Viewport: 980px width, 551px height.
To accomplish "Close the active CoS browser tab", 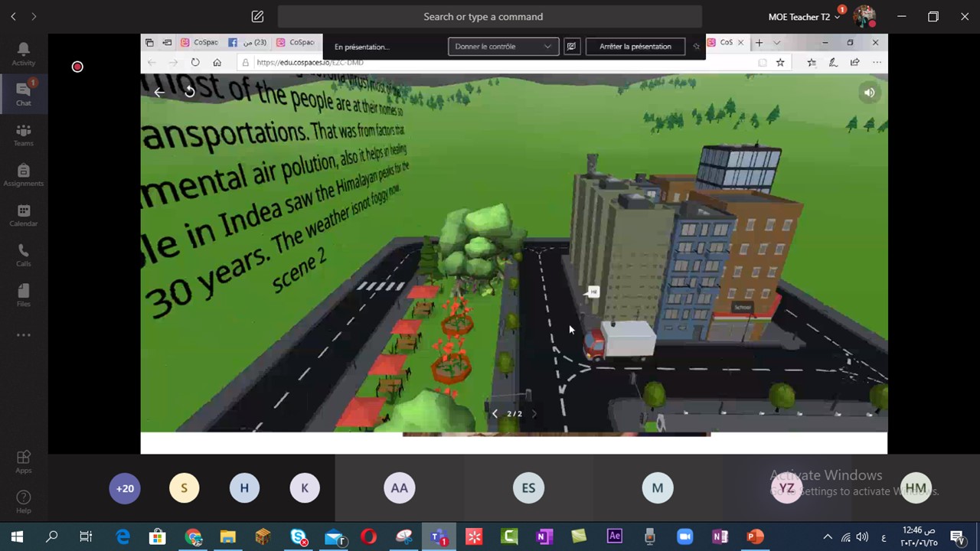I will [x=740, y=43].
